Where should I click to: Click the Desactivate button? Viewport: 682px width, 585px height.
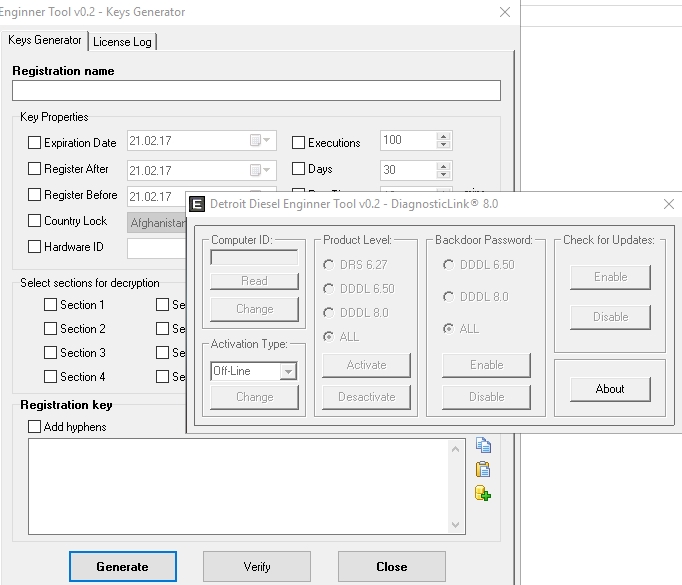366,397
